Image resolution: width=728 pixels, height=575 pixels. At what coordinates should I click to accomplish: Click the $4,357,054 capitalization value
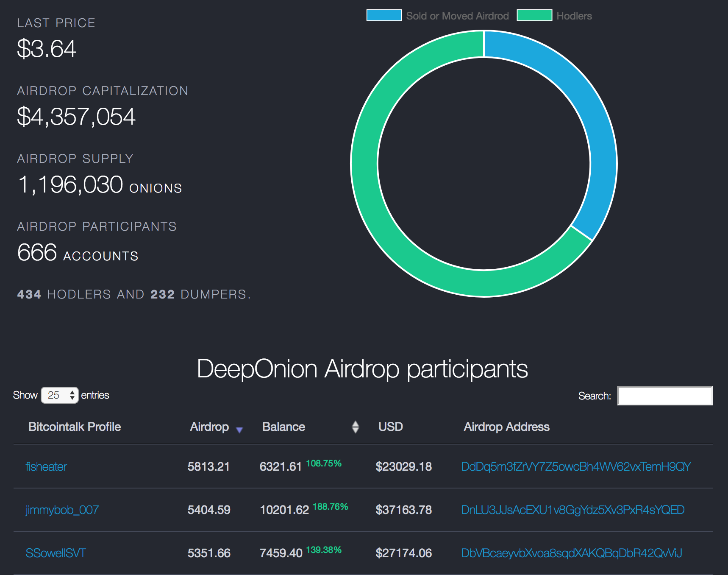[x=76, y=116]
